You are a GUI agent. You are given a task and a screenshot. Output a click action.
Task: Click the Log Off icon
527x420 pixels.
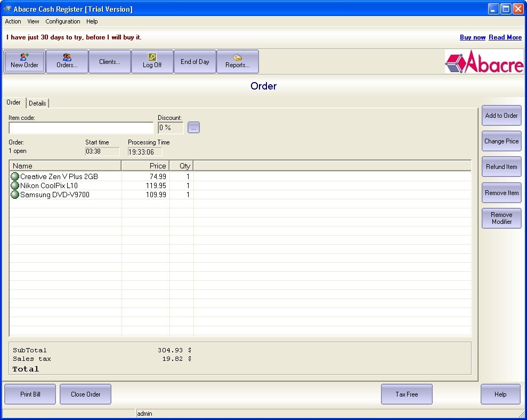152,61
